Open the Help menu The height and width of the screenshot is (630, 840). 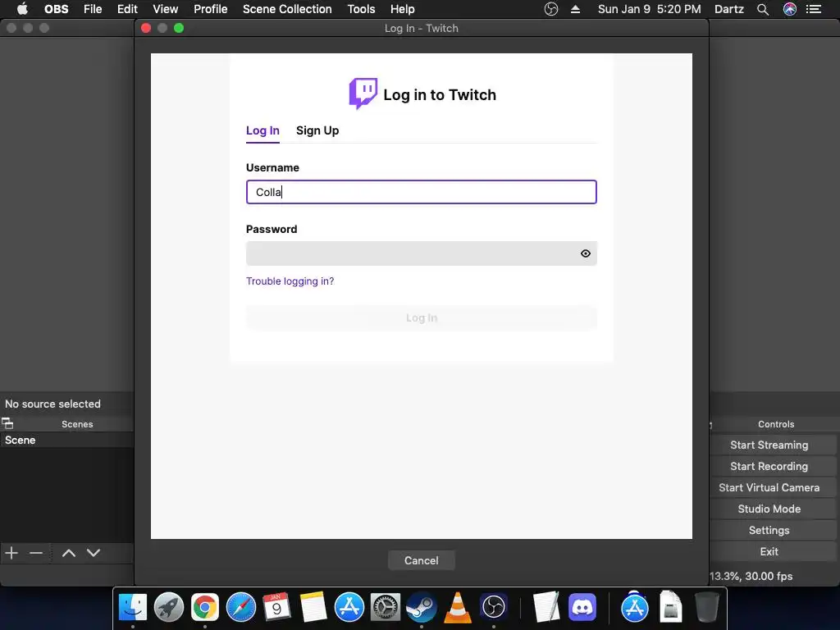point(402,9)
